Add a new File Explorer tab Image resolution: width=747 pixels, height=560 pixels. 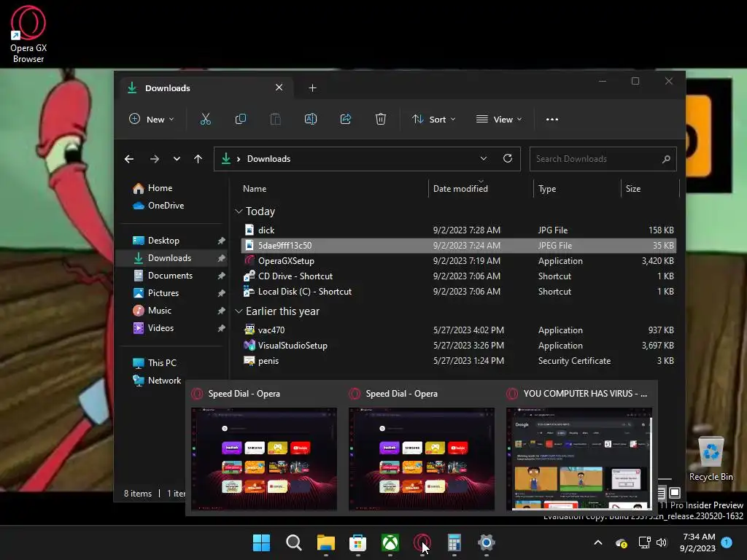pos(312,88)
